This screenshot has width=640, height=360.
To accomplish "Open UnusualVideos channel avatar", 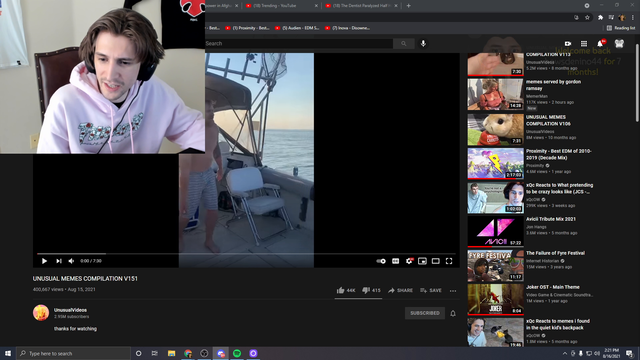I will pyautogui.click(x=41, y=313).
